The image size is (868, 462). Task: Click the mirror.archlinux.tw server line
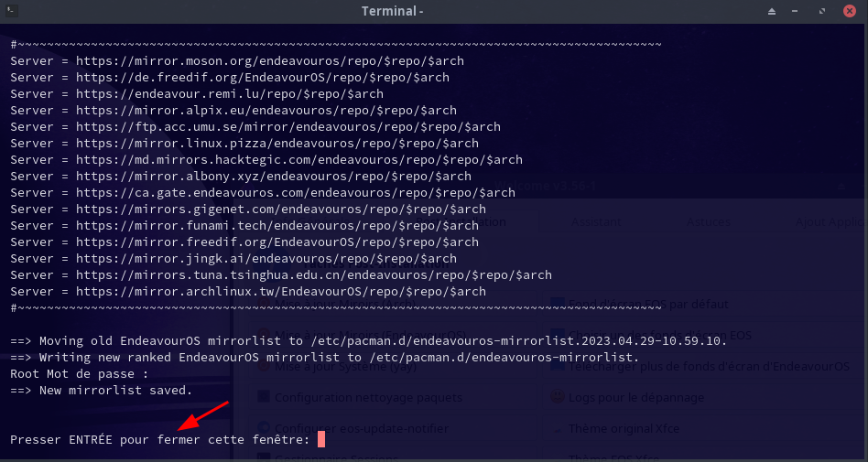point(248,292)
